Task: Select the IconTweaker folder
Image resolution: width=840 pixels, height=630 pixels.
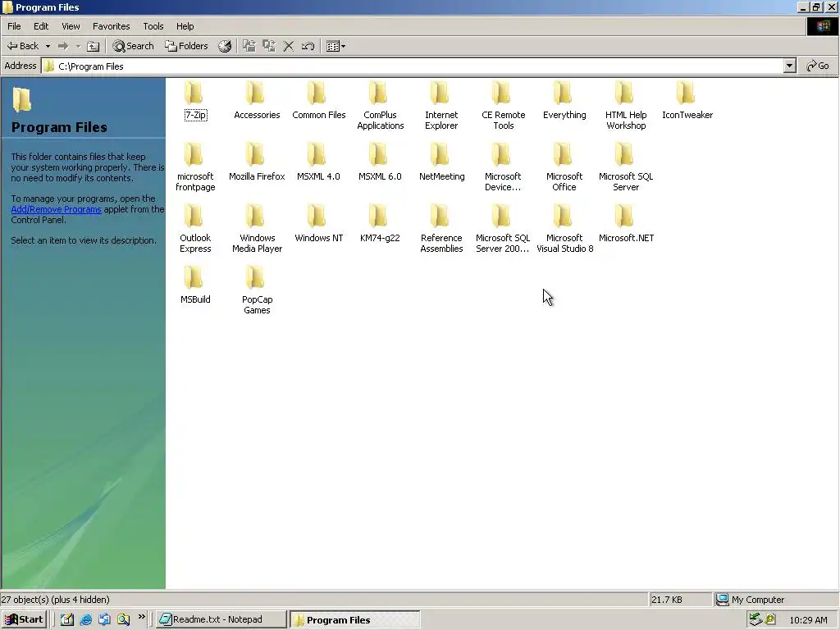Action: pyautogui.click(x=687, y=99)
